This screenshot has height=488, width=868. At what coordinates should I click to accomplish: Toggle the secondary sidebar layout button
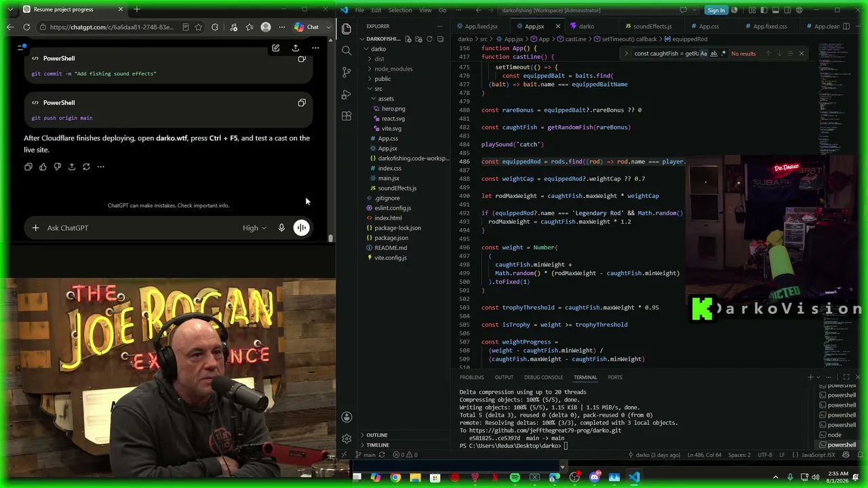click(788, 10)
